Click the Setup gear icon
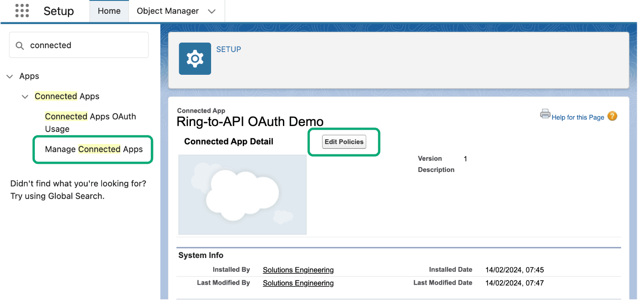Image resolution: width=644 pixels, height=307 pixels. pos(195,58)
